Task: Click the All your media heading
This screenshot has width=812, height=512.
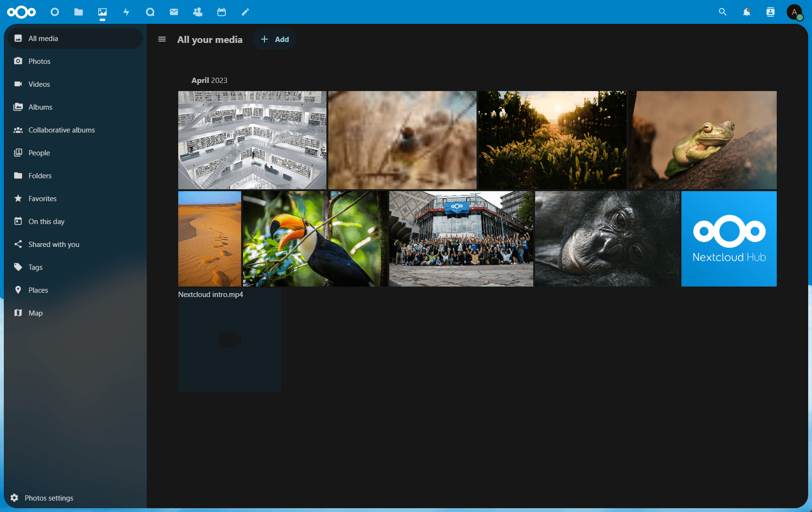Action: pyautogui.click(x=210, y=40)
